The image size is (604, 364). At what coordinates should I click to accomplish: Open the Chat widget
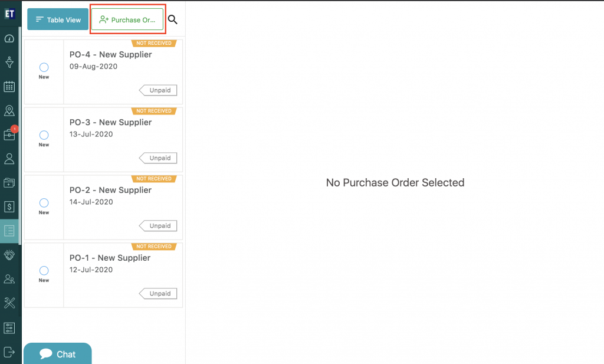(x=58, y=353)
